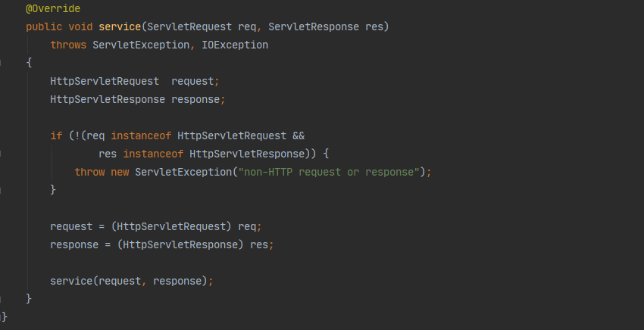Click the @Override annotation

click(52, 8)
